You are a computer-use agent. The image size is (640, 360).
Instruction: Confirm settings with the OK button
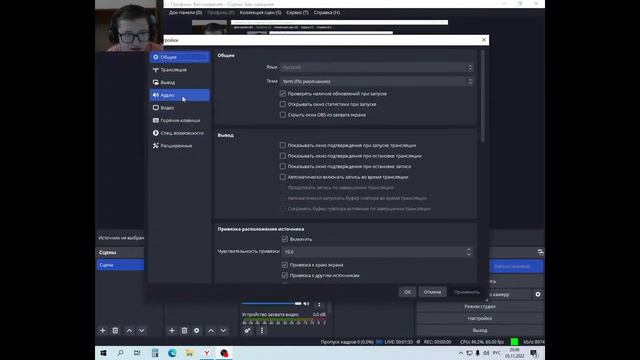click(407, 292)
